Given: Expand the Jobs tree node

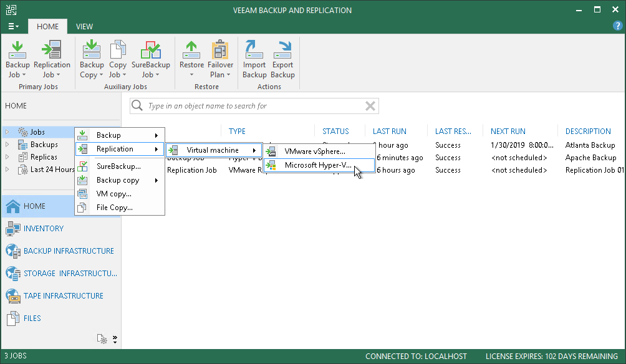Looking at the screenshot, I should tap(7, 132).
